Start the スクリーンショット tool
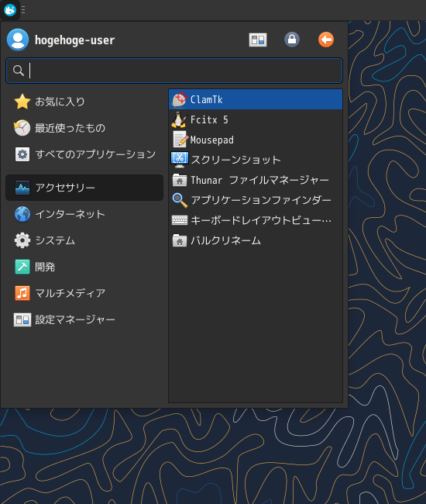Viewport: 426px width, 504px height. (x=256, y=160)
